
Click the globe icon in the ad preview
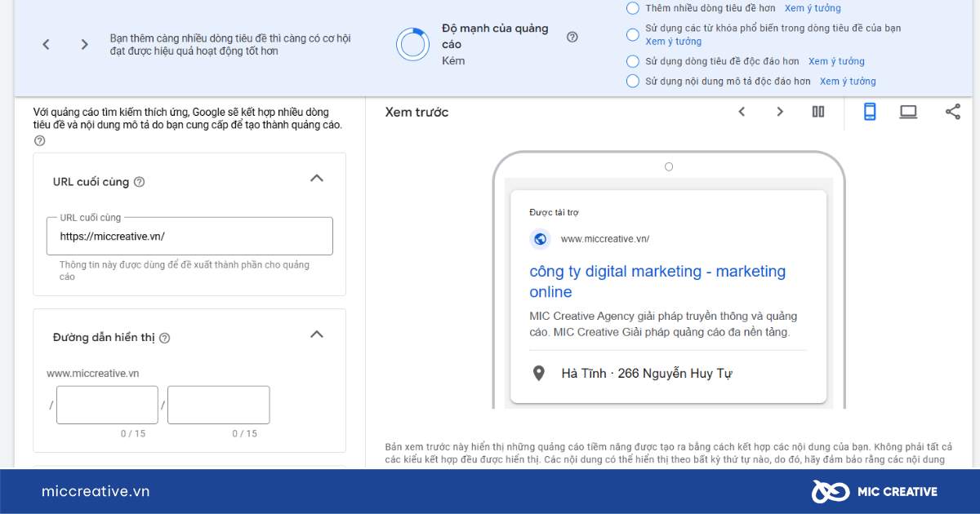coord(540,239)
